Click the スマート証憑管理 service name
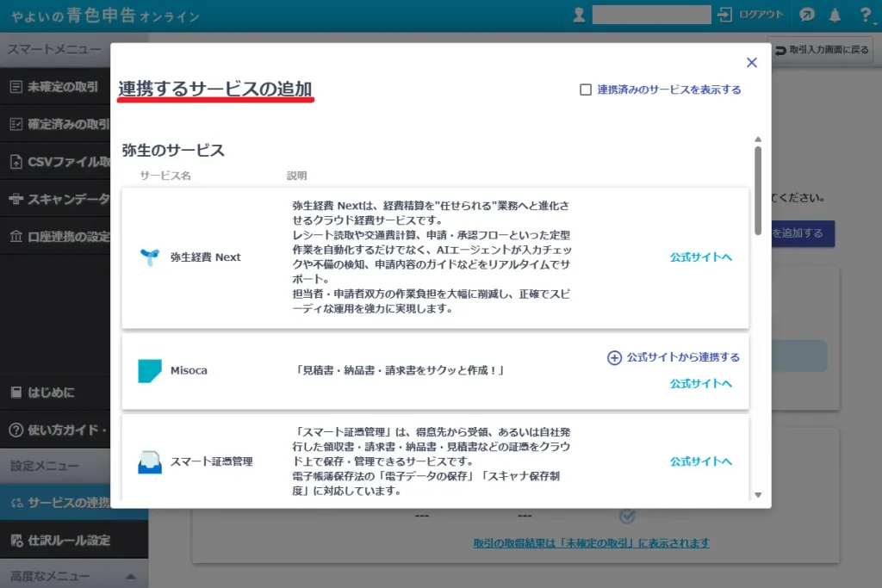 pos(212,461)
